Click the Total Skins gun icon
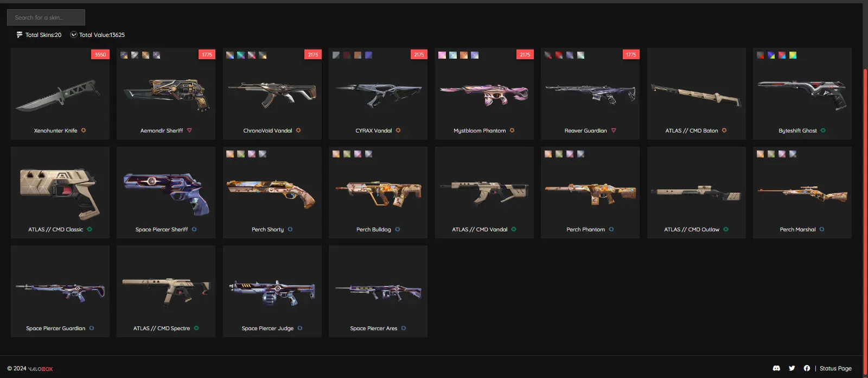The width and height of the screenshot is (868, 378). 20,34
